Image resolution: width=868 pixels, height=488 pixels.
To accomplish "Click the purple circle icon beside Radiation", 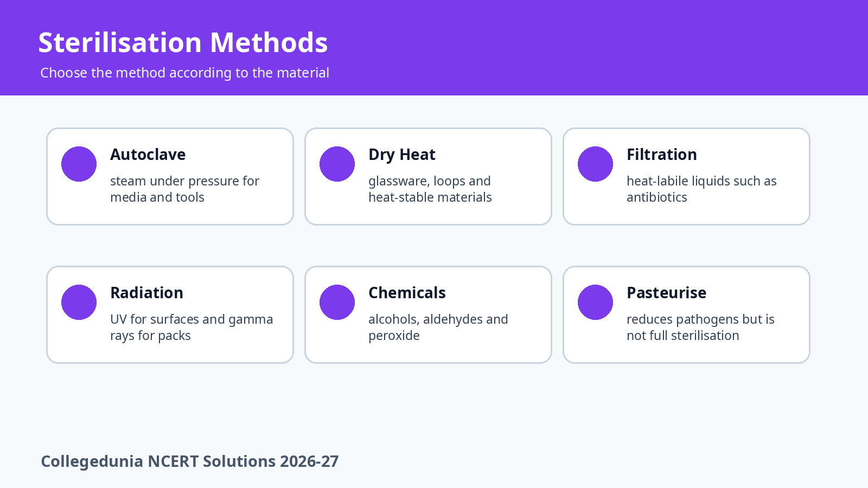I will [79, 302].
